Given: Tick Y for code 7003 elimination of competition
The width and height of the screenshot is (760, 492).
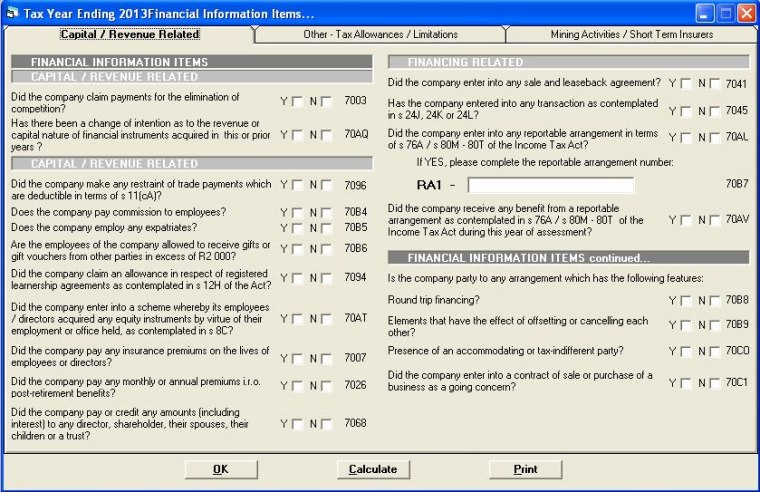Looking at the screenshot, I should click(x=298, y=101).
